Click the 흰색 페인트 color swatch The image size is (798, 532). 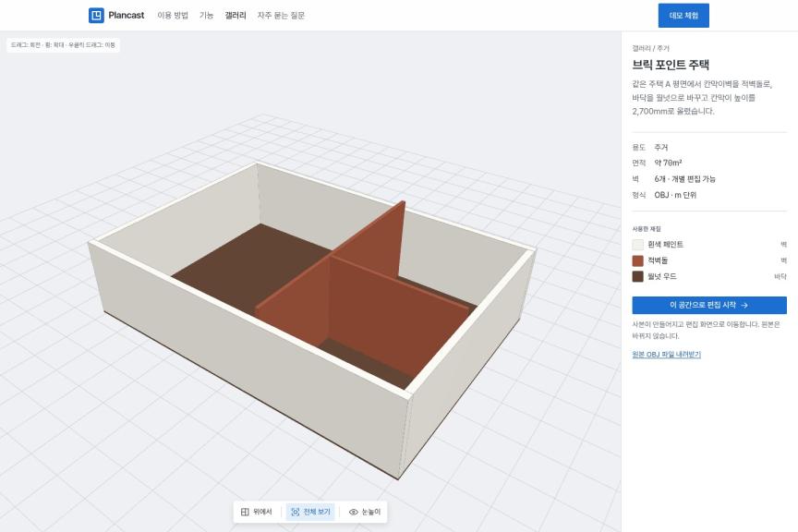tap(637, 245)
